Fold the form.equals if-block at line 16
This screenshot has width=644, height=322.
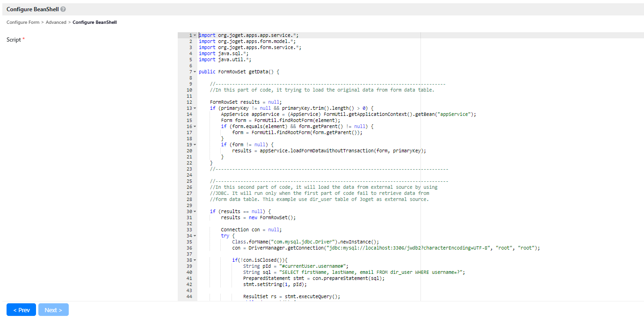(195, 127)
